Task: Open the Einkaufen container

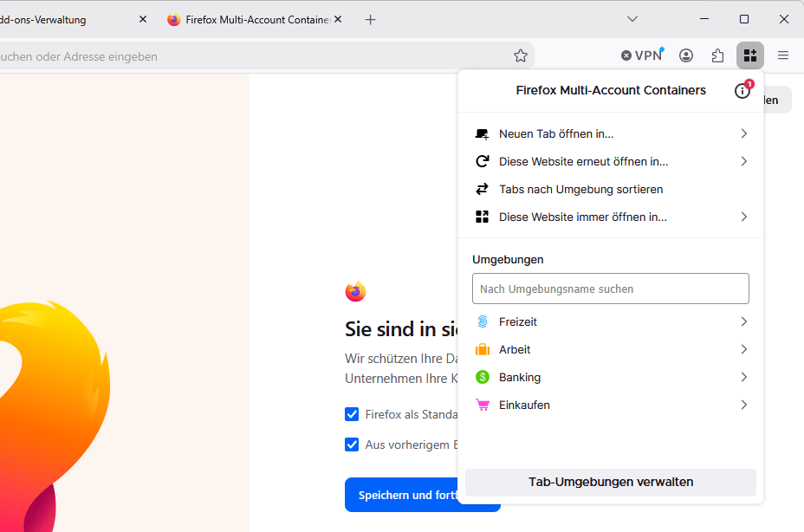Action: point(611,405)
